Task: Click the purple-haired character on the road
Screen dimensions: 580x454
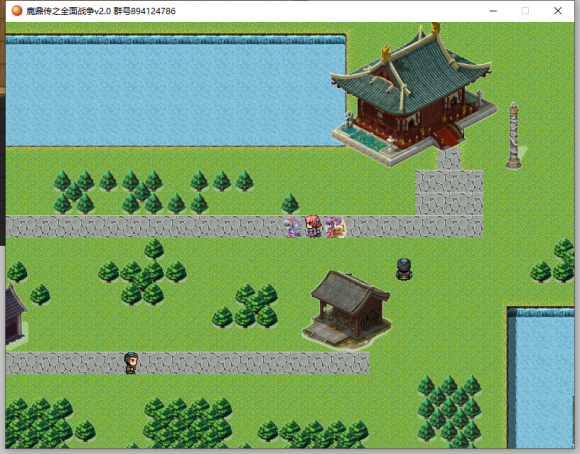Action: pyautogui.click(x=336, y=227)
